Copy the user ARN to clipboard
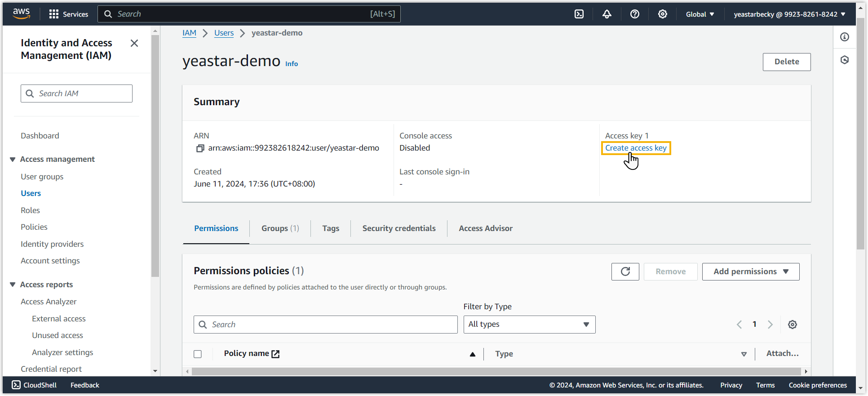 pos(200,148)
